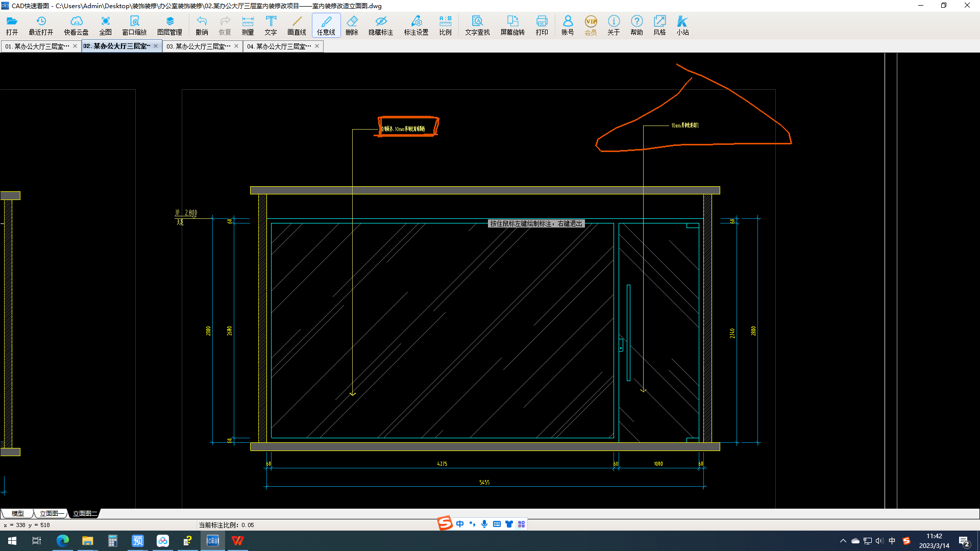Open Calculator from the taskbar
The width and height of the screenshot is (980, 551).
pos(112,541)
